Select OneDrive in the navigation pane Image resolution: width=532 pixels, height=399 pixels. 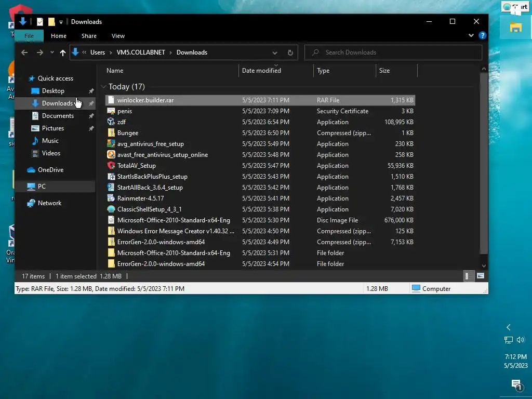click(50, 170)
